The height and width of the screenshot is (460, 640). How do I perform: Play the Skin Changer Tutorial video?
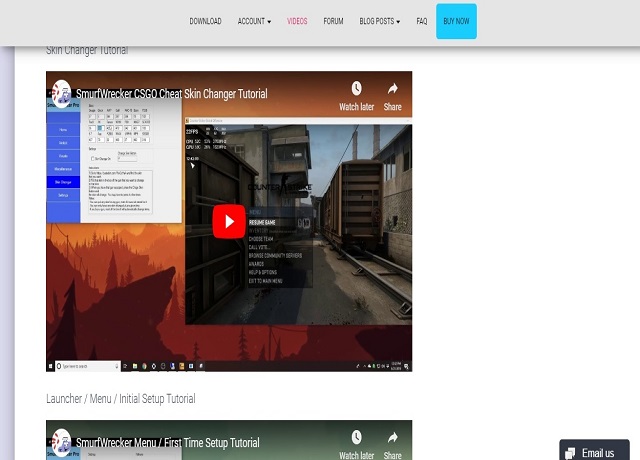click(229, 221)
